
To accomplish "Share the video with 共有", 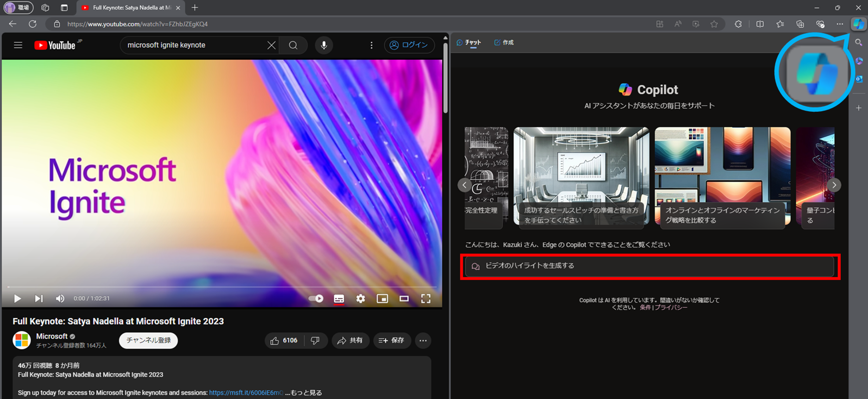I will (x=350, y=341).
